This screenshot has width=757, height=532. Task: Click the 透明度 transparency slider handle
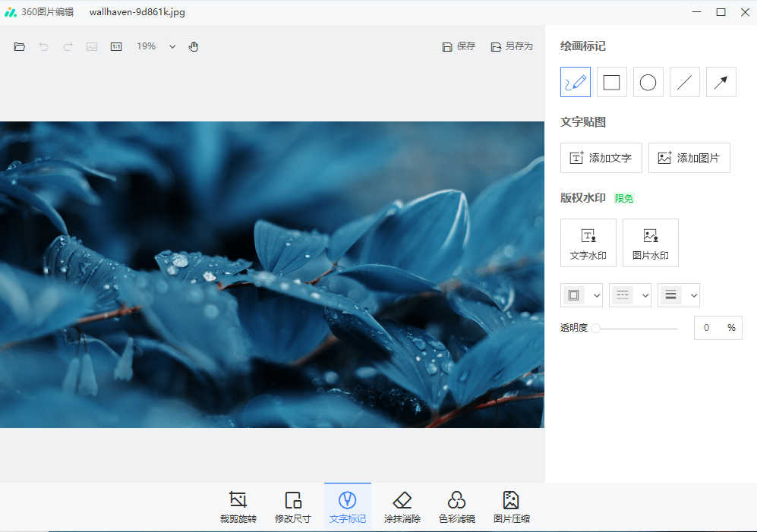(x=596, y=329)
